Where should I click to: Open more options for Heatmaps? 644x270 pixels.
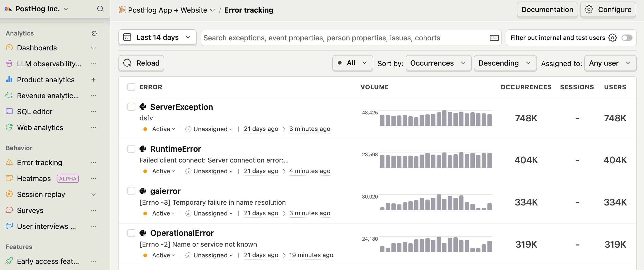coord(93,178)
